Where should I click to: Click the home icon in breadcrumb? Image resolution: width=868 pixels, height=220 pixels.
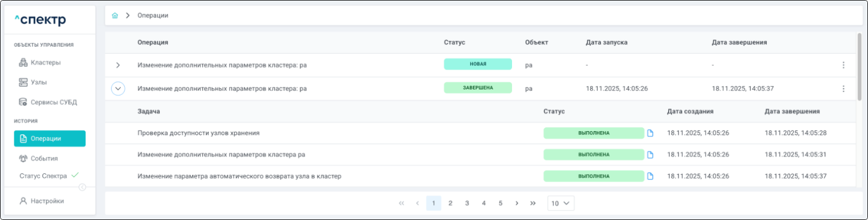[115, 15]
